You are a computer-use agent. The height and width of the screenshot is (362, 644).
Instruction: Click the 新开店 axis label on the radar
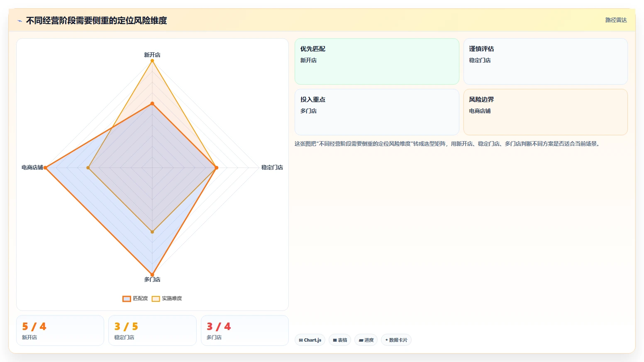tap(152, 55)
